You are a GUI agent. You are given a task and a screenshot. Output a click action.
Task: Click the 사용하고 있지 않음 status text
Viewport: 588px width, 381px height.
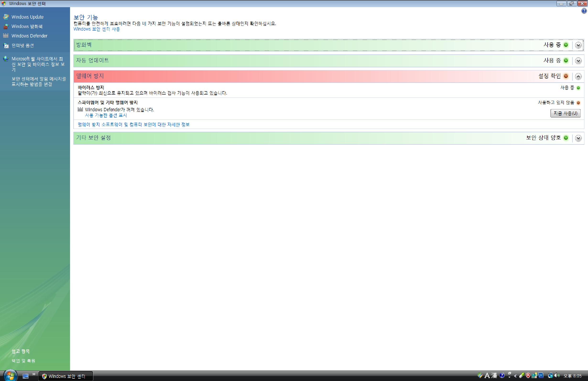(556, 102)
